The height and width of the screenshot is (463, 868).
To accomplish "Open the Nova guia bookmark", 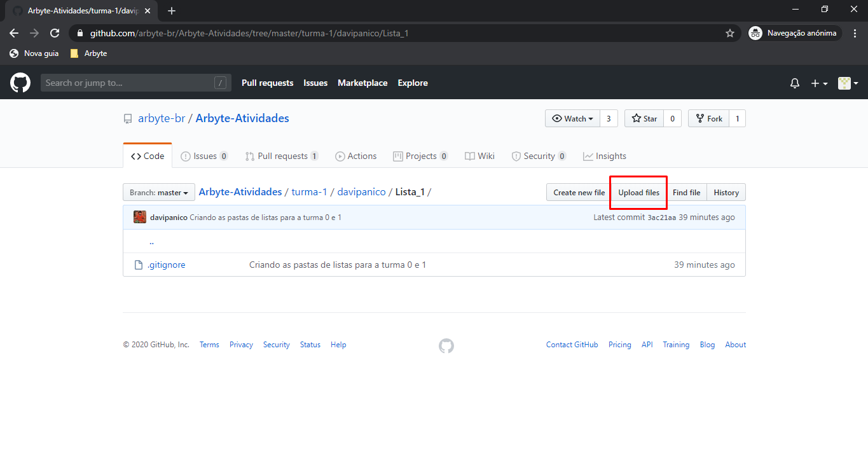I will (34, 53).
